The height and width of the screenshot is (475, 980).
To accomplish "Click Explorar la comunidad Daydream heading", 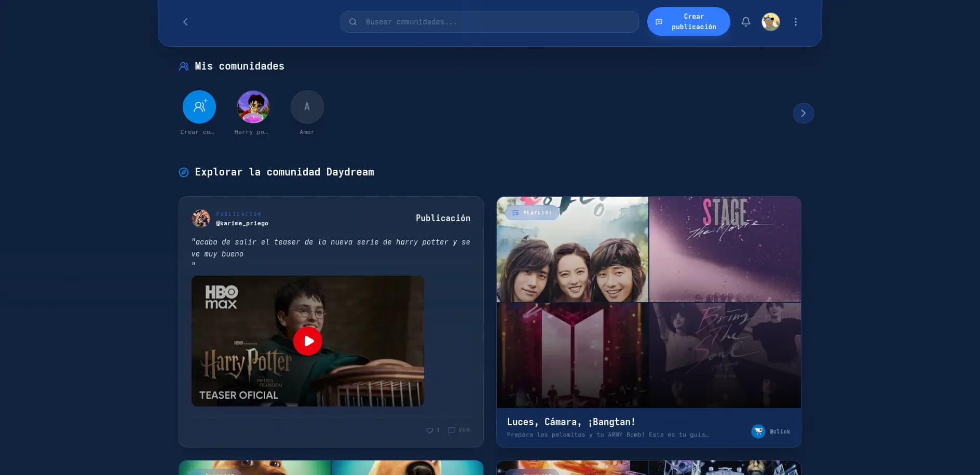I will tap(284, 172).
